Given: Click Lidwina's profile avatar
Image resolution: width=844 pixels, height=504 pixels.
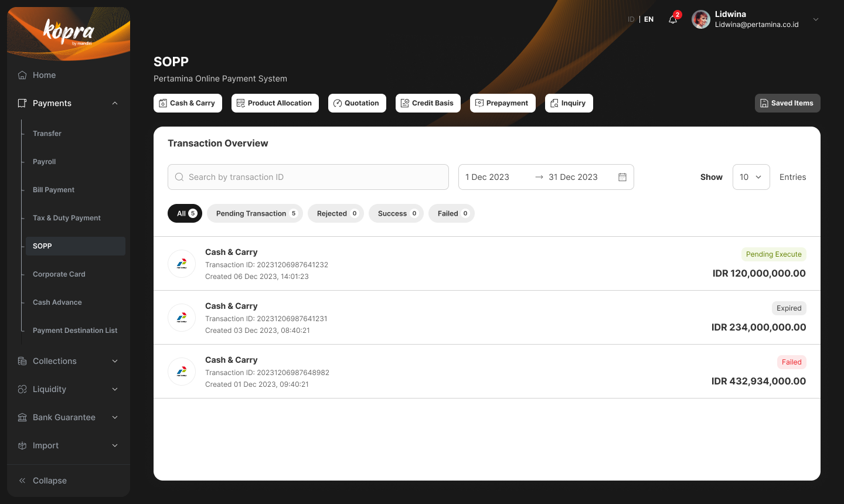Looking at the screenshot, I should click(x=700, y=19).
